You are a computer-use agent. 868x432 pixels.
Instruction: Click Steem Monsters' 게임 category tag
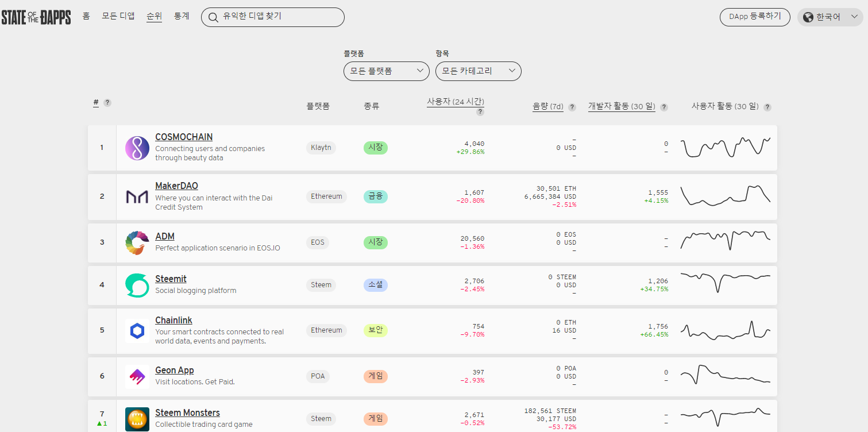point(376,419)
